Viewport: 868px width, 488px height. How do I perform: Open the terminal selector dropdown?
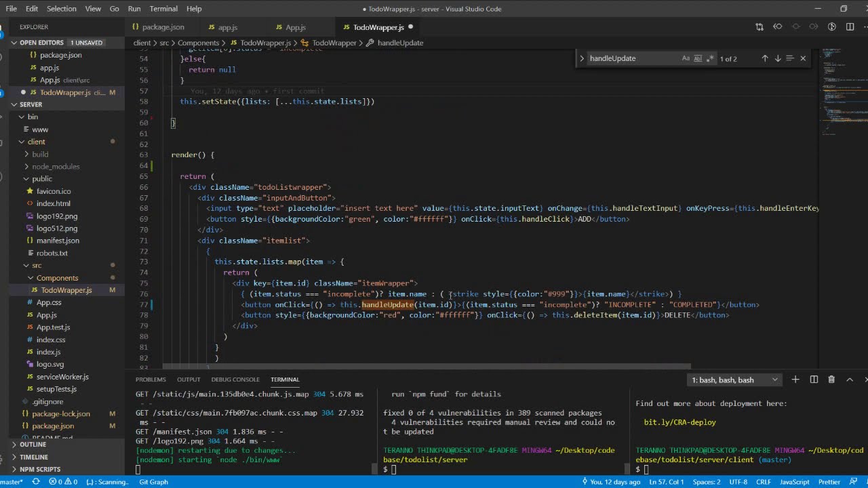[x=735, y=380]
